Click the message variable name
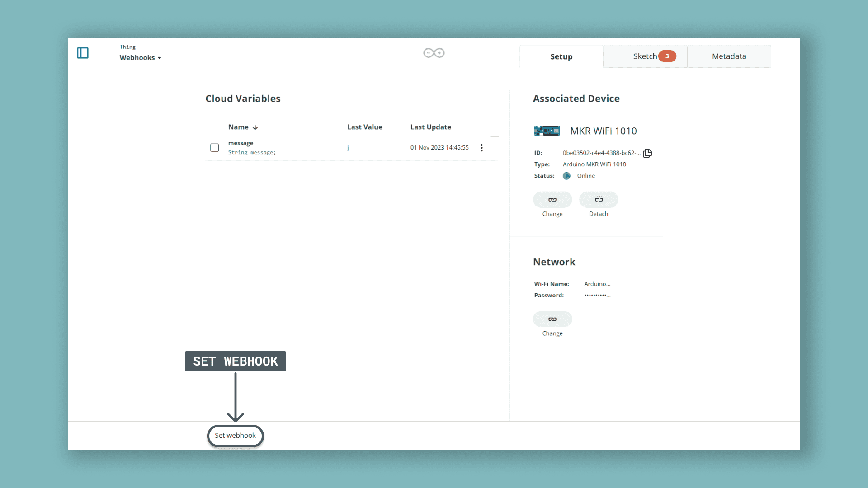Viewport: 868px width, 488px height. [x=241, y=143]
